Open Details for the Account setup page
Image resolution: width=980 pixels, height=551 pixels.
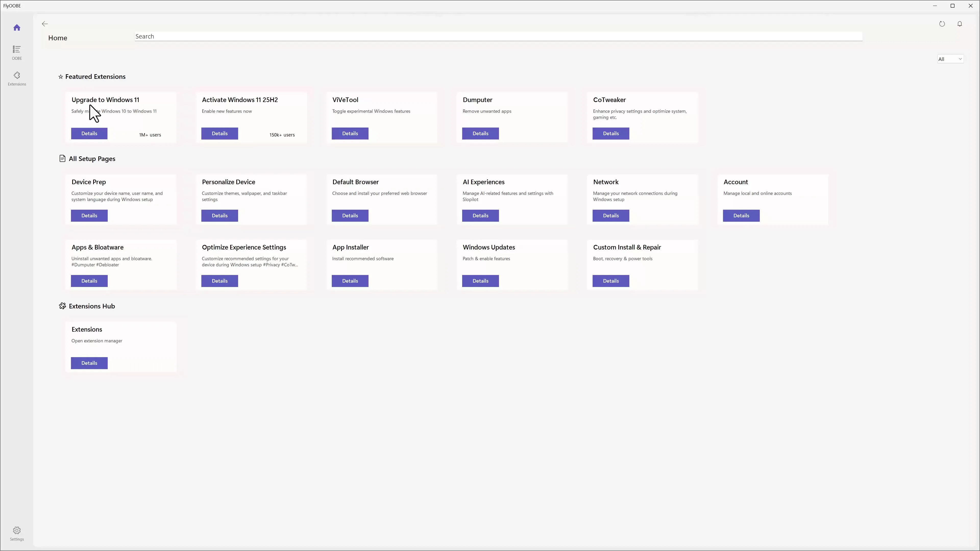[741, 216]
